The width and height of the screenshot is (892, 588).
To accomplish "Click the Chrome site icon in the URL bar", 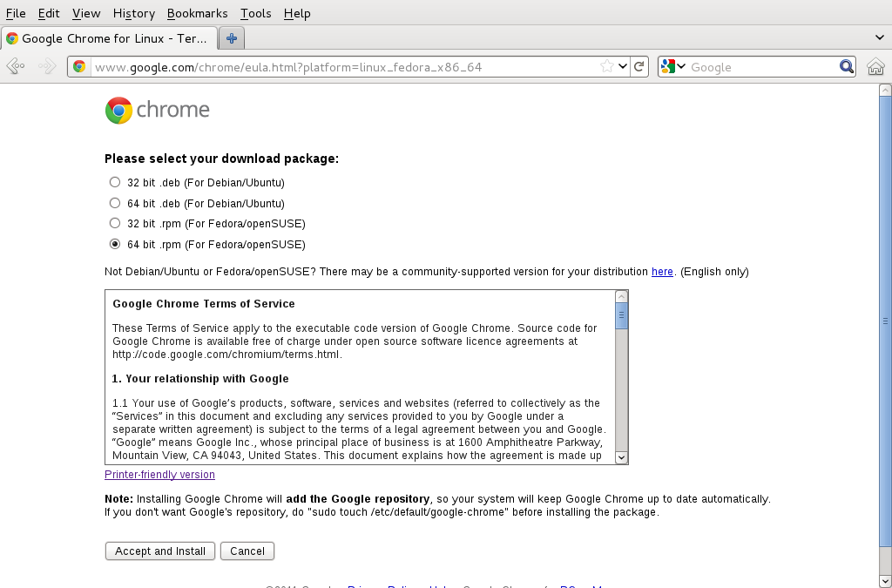I will [79, 67].
